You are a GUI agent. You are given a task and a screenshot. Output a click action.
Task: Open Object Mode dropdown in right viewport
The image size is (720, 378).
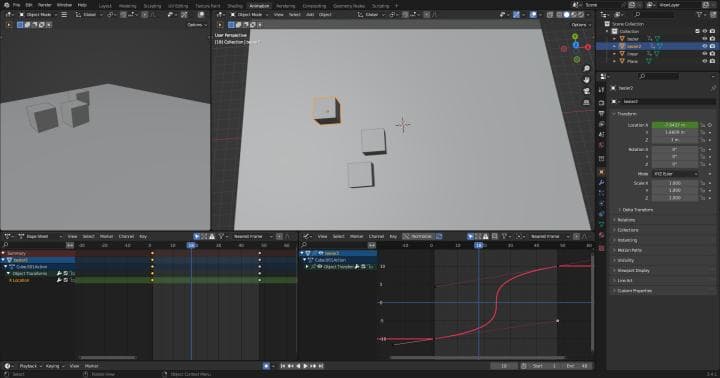[249, 15]
